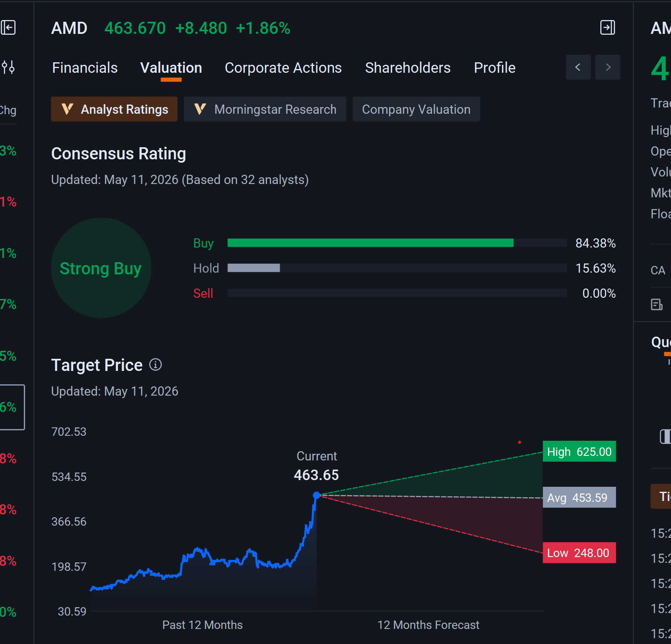Toggle the layout panel icon on the right edge
Image resolution: width=671 pixels, height=644 pixels.
coord(665,437)
